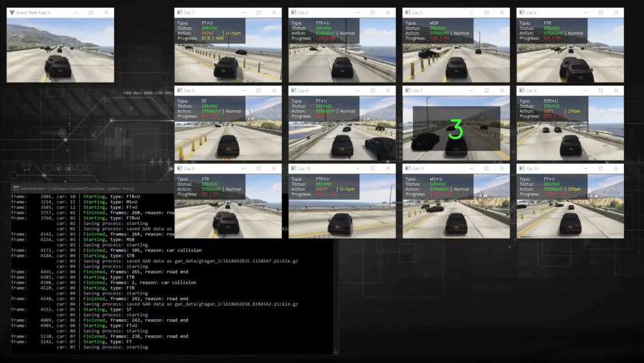
Task: Click the Car: 5 window title icon
Action: pos(180,90)
